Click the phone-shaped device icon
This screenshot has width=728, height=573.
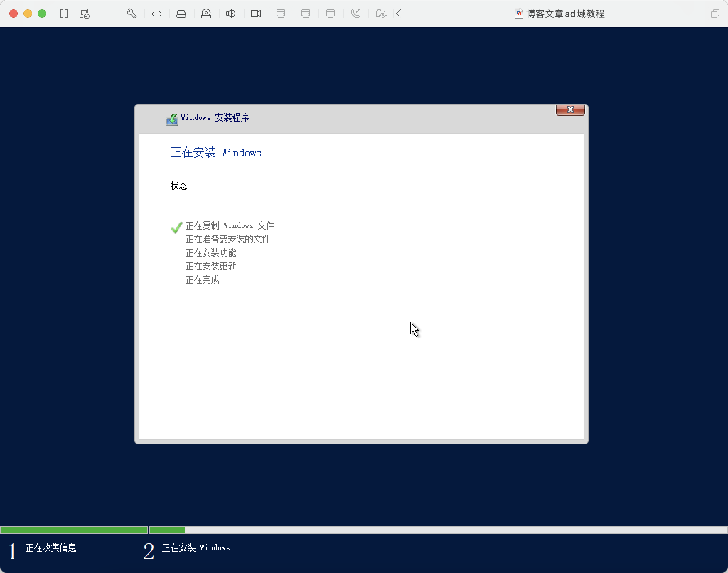pos(355,14)
